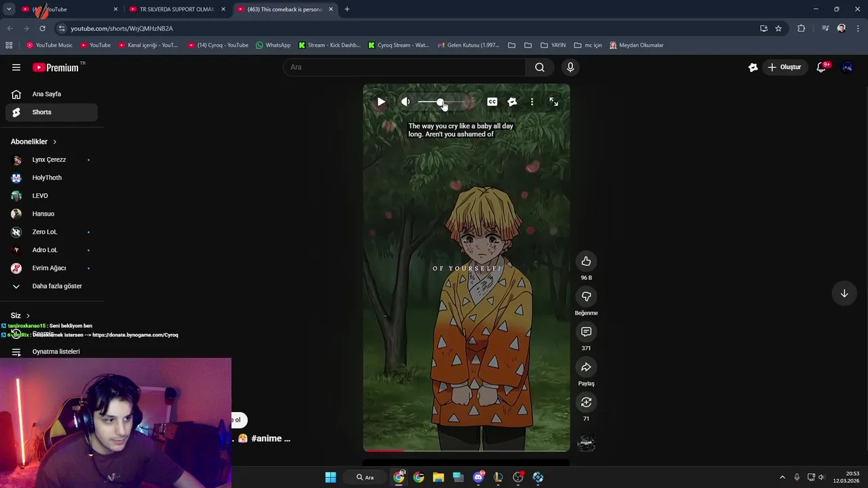Show hidden system tray icons

782,477
